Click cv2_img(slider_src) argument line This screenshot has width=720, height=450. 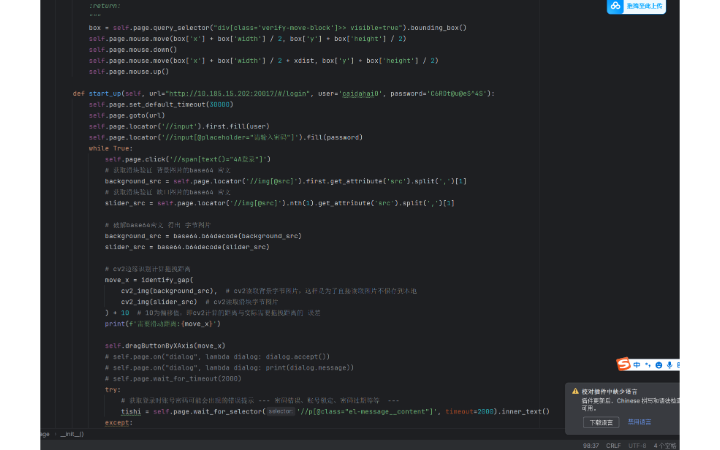coord(159,302)
